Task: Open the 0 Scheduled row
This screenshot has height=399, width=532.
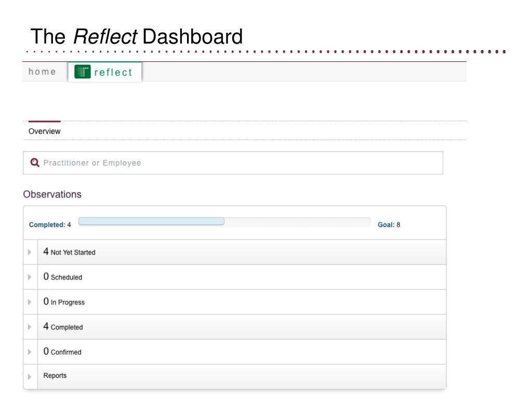Action: click(242, 277)
